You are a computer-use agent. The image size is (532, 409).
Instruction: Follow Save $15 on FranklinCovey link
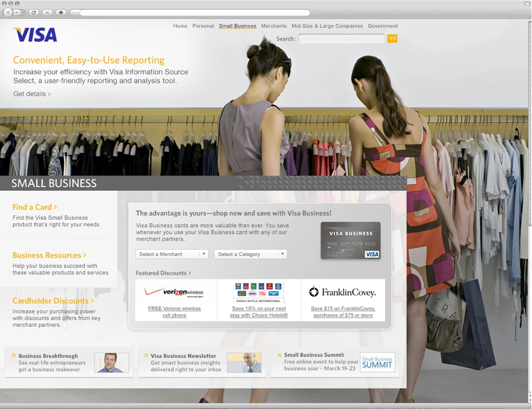point(343,312)
